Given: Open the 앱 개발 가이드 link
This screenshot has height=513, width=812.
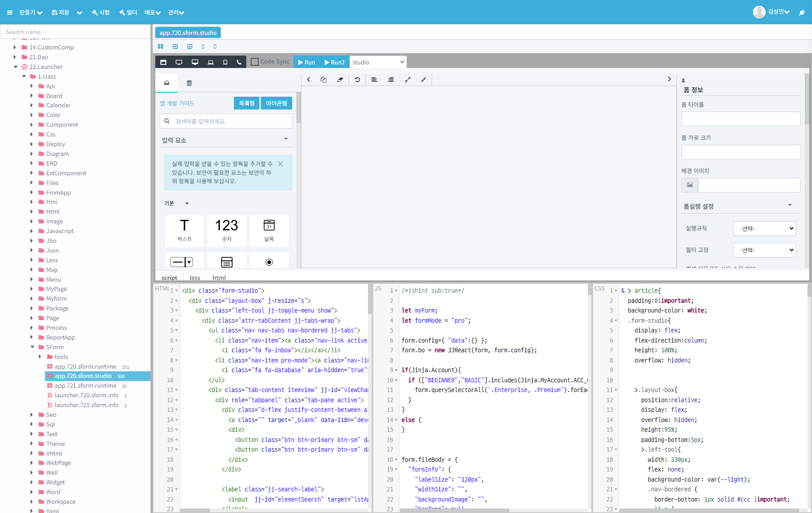Looking at the screenshot, I should 177,103.
